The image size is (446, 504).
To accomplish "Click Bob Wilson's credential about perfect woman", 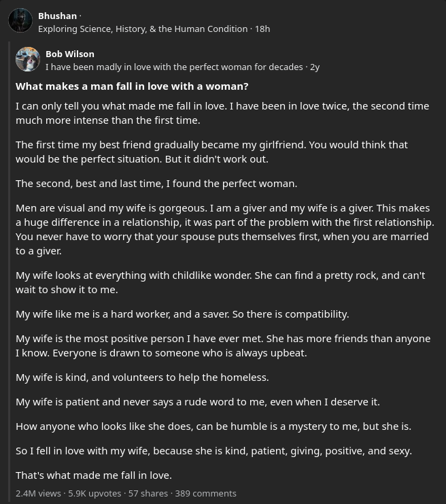I will coord(174,67).
